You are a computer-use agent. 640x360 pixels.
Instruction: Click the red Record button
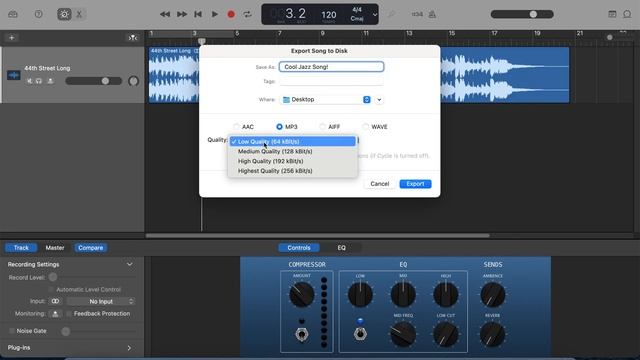point(231,14)
